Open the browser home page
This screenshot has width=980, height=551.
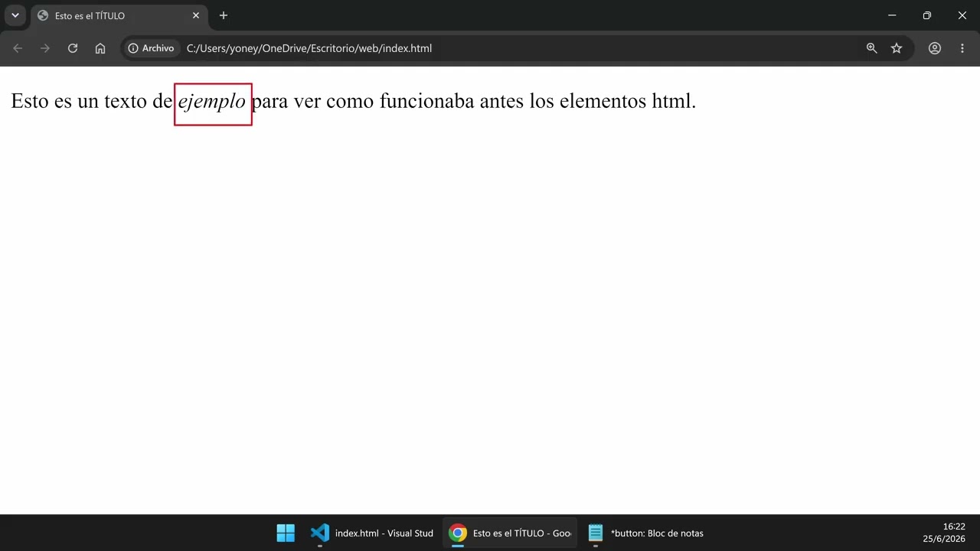[x=100, y=48]
